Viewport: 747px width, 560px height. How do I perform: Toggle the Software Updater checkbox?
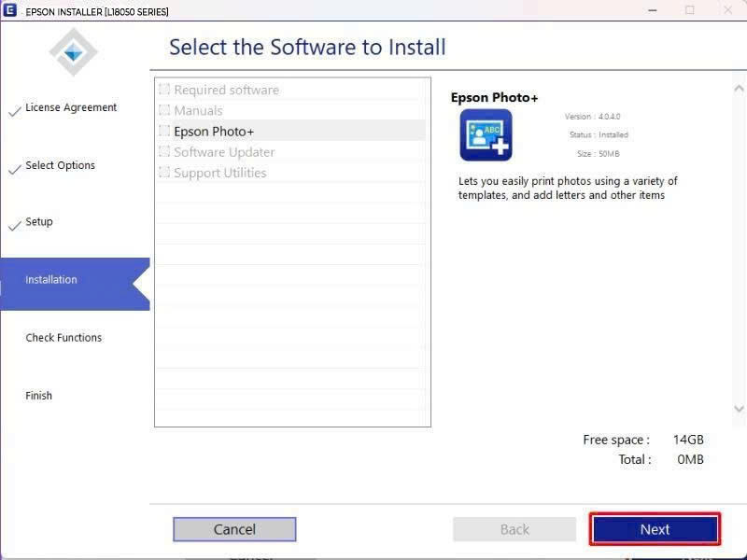[x=164, y=151]
